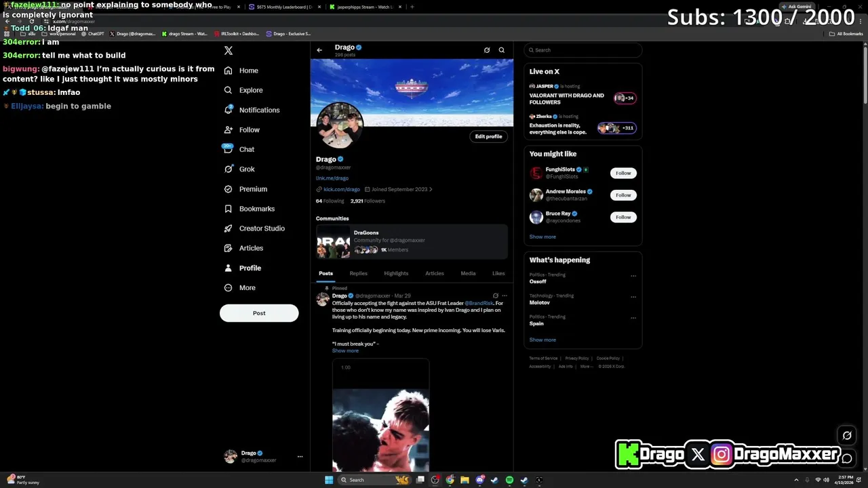This screenshot has width=868, height=488.
Task: Open Articles in the sidebar
Action: coord(243,248)
